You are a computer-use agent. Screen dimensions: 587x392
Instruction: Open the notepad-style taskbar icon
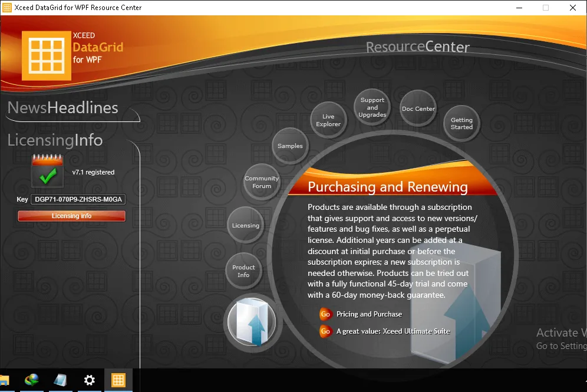(61, 380)
